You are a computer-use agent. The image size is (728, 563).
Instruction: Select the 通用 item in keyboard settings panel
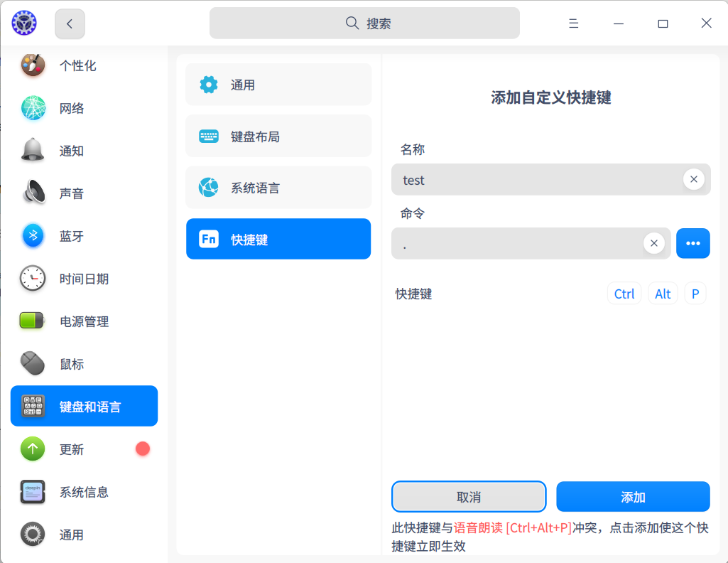click(x=278, y=84)
